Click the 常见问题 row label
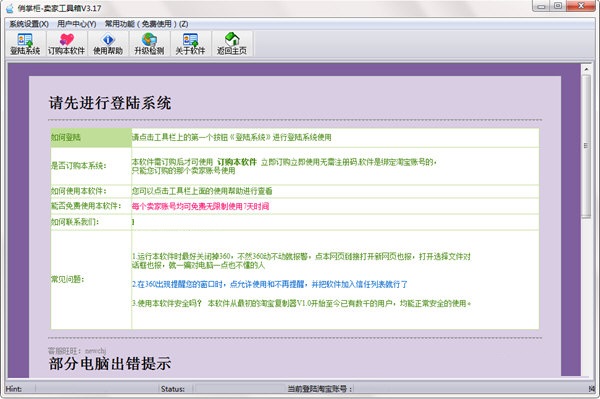This screenshot has width=600, height=399. (x=68, y=279)
